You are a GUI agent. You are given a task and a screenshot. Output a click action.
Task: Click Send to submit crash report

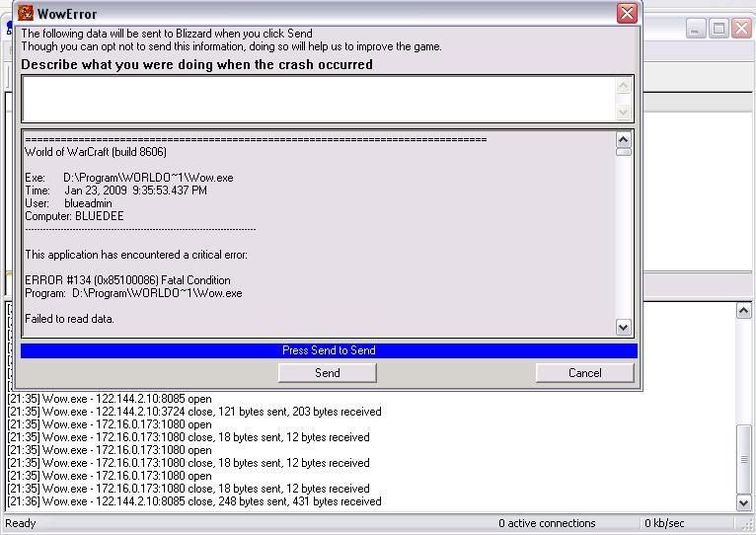(x=328, y=373)
